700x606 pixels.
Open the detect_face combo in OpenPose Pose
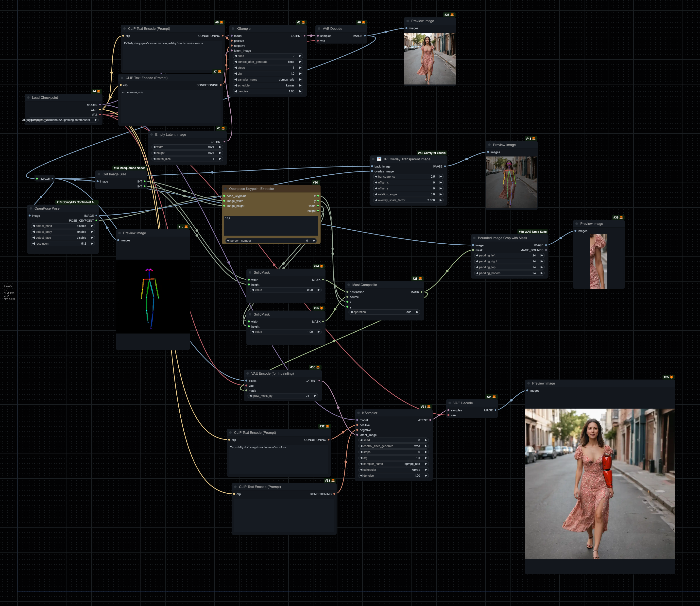click(x=63, y=238)
